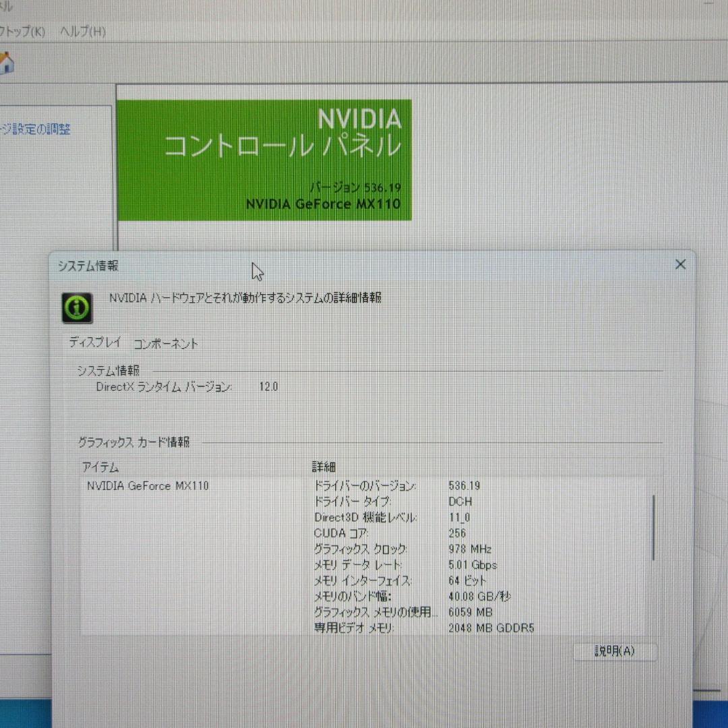This screenshot has height=728, width=728.
Task: Click the ドライバー タイプ DCH row
Action: 393,502
